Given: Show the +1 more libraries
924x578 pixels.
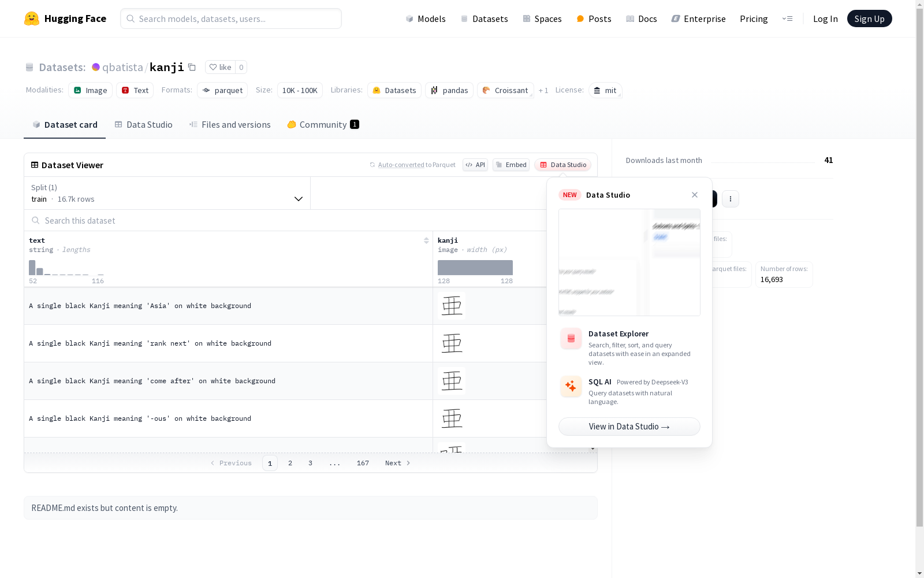Looking at the screenshot, I should coord(543,90).
